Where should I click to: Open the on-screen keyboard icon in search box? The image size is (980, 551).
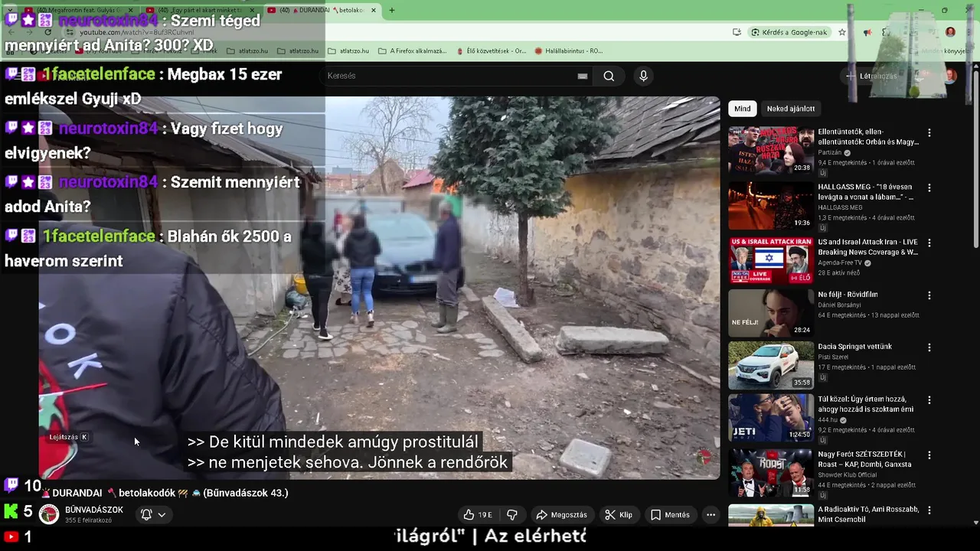click(x=583, y=76)
